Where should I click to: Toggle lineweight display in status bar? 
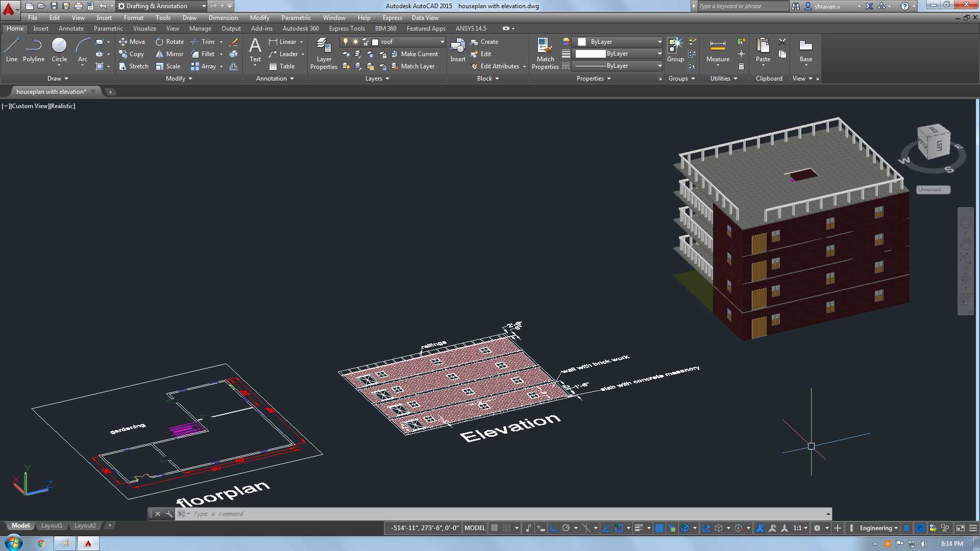tap(639, 528)
